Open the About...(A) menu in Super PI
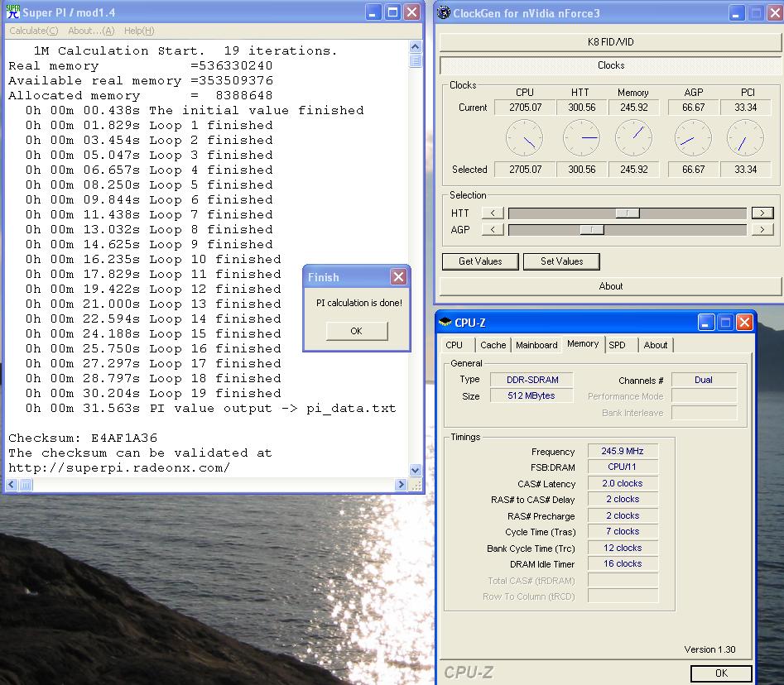The height and width of the screenshot is (685, 784). pyautogui.click(x=91, y=31)
